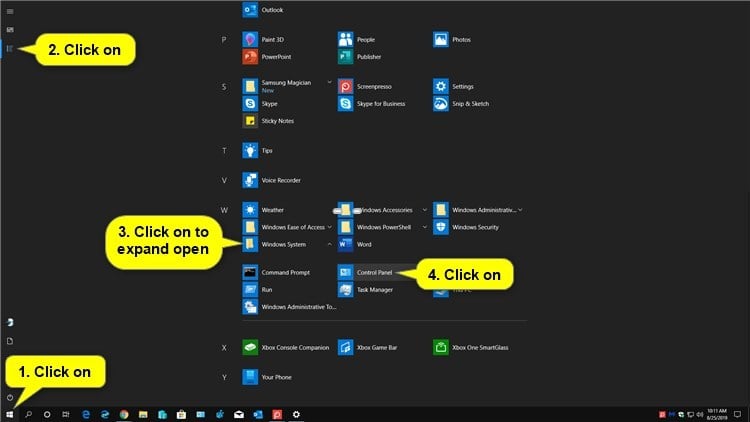Open Sticky Notes

(268, 121)
